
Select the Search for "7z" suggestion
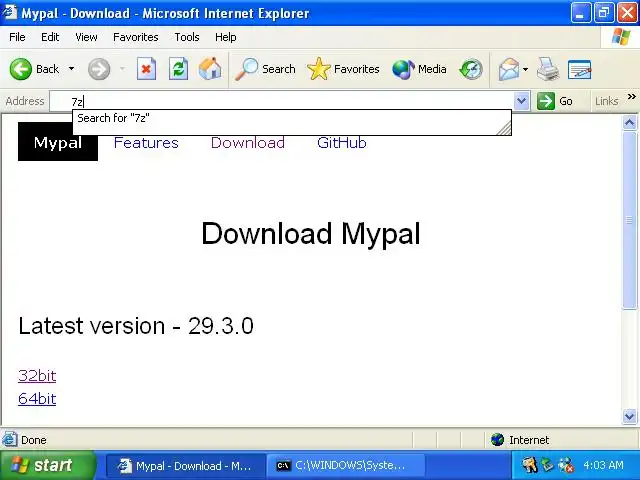click(291, 118)
